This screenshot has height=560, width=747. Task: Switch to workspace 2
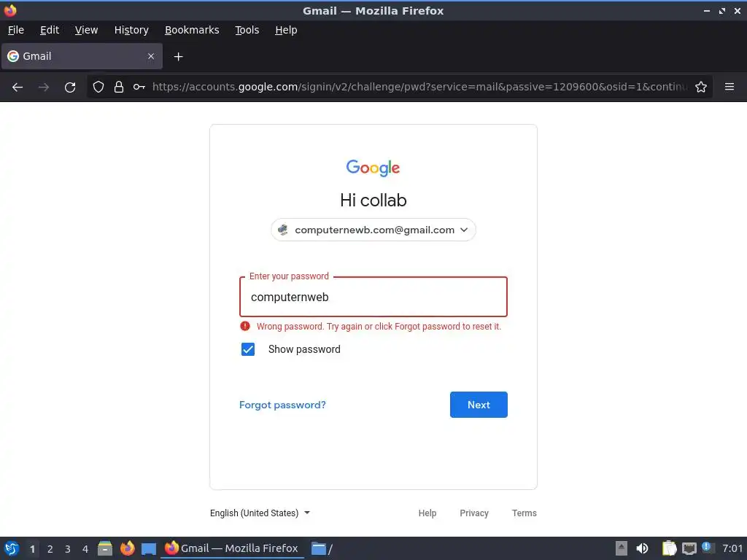[50, 549]
